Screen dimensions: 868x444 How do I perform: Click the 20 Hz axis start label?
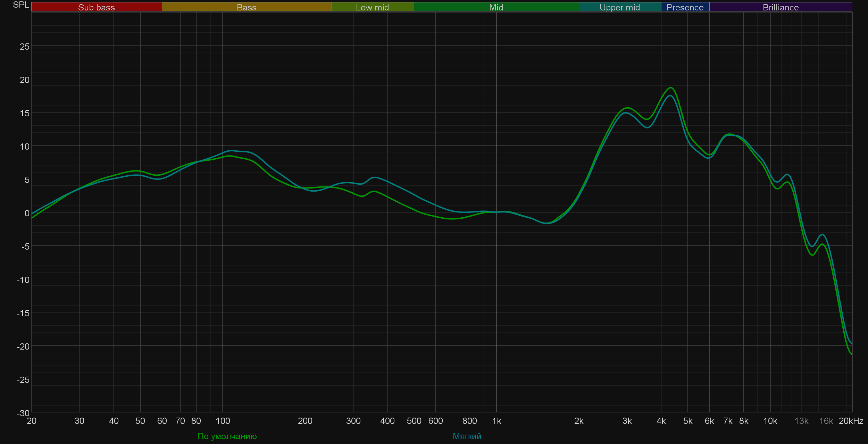click(x=32, y=421)
